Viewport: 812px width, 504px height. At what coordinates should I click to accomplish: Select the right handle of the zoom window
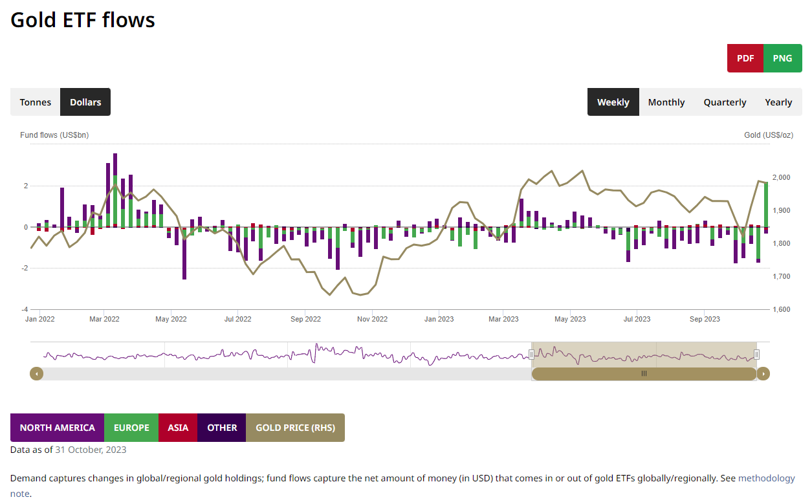tap(756, 354)
